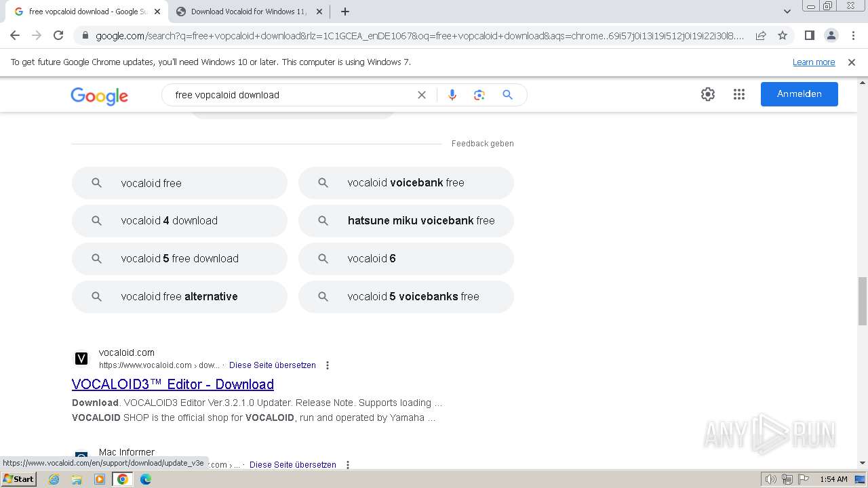The width and height of the screenshot is (868, 488).
Task: Click the taskbar clock 1:54 AM
Action: pyautogui.click(x=833, y=479)
